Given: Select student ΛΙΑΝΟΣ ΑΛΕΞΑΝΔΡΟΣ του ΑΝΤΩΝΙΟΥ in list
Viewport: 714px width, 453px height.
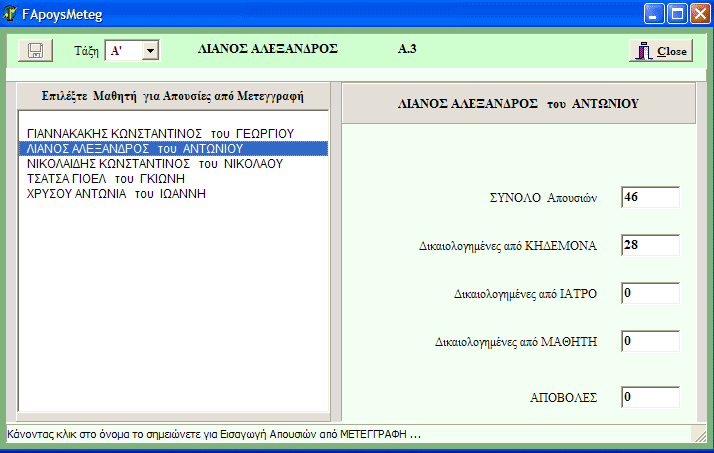Looking at the screenshot, I should pyautogui.click(x=131, y=148).
